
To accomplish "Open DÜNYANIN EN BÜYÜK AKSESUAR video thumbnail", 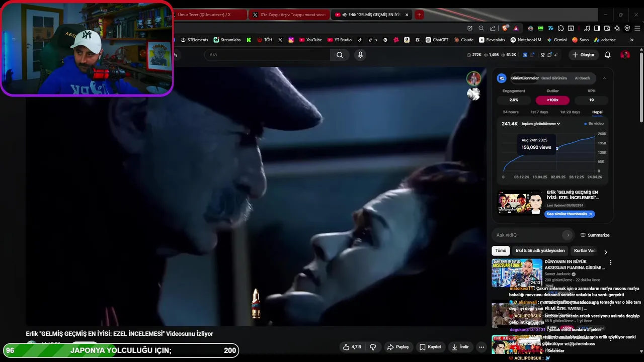I will pos(517,273).
